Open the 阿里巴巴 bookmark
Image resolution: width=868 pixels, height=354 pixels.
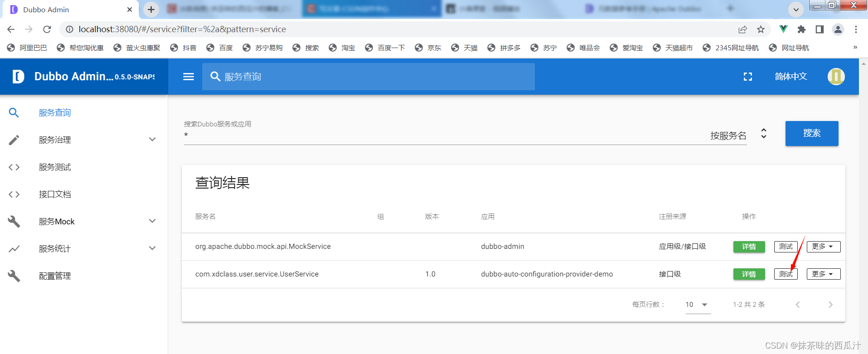pos(27,48)
